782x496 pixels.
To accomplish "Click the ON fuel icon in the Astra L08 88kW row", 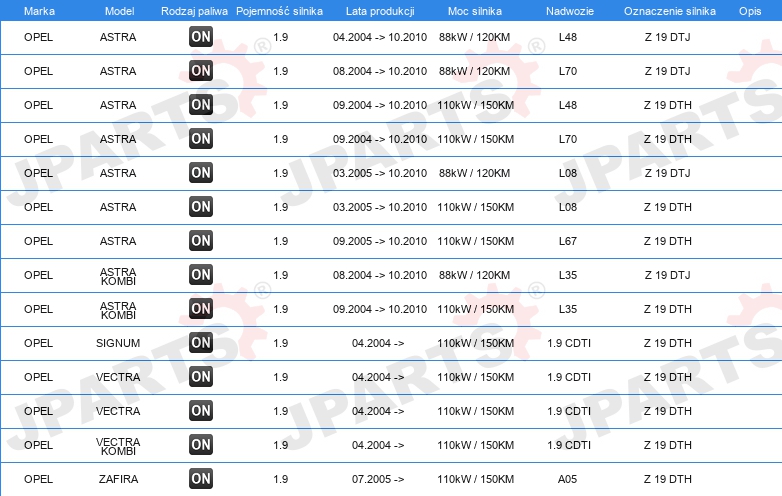I will click(201, 173).
